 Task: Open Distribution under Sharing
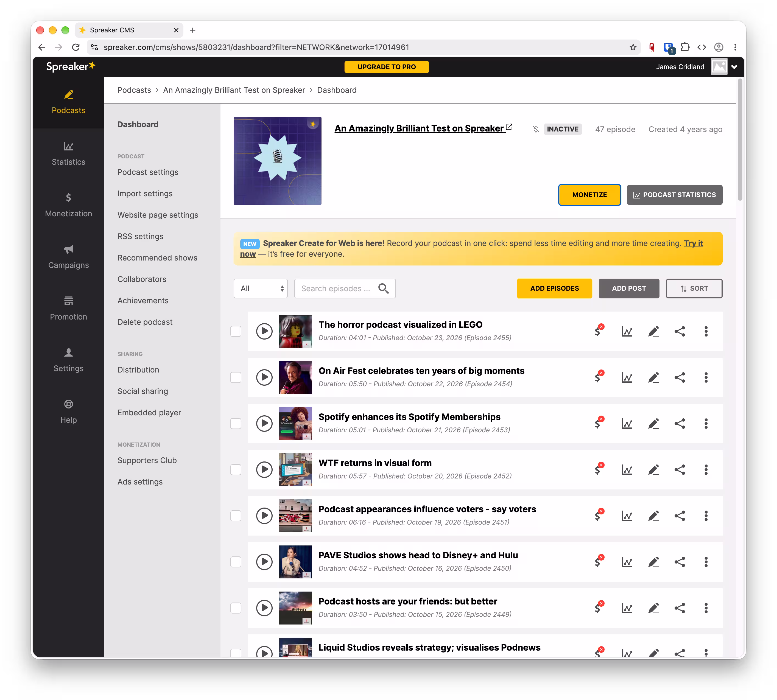[138, 369]
